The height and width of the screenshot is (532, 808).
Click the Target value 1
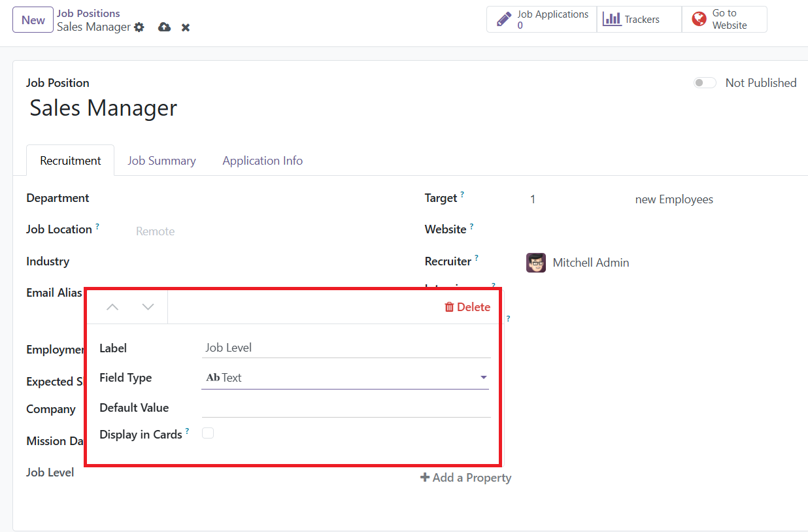533,199
